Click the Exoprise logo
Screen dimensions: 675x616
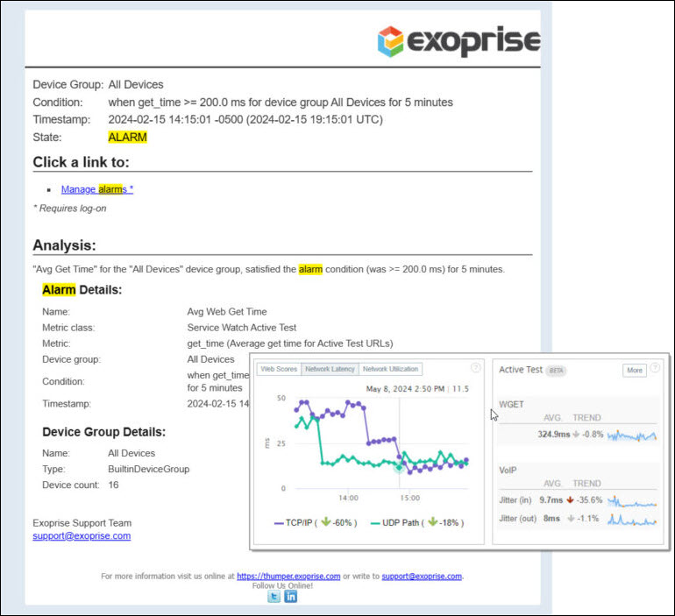coord(458,41)
